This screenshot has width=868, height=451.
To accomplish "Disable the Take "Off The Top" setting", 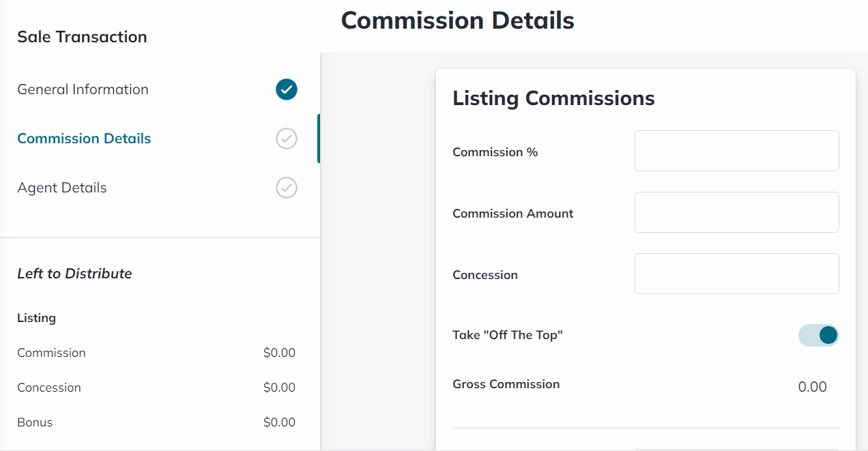I will 818,335.
